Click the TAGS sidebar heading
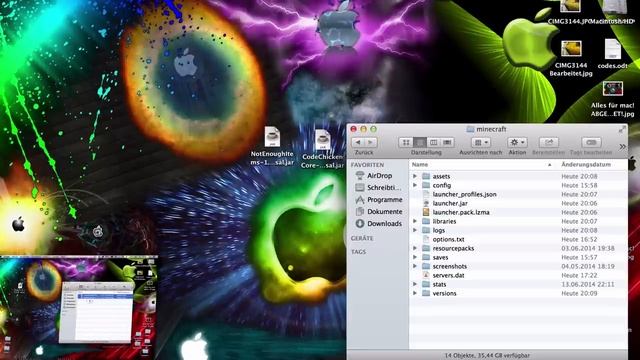The height and width of the screenshot is (360, 640). [358, 252]
